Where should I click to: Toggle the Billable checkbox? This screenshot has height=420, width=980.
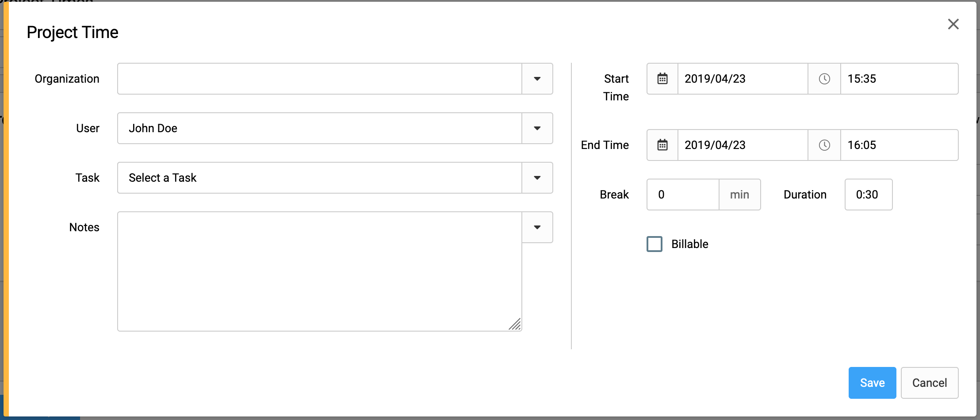coord(655,244)
